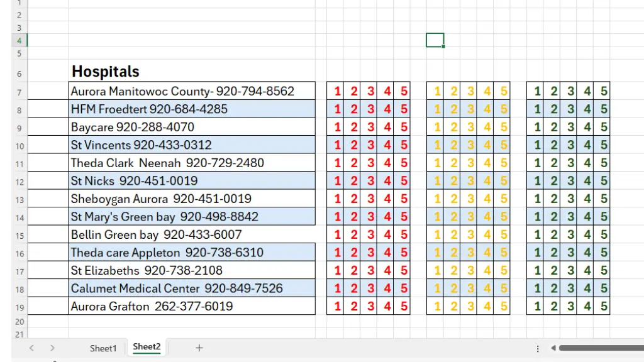Select row header 13
Image resolution: width=644 pixels, height=362 pixels.
pyautogui.click(x=19, y=199)
